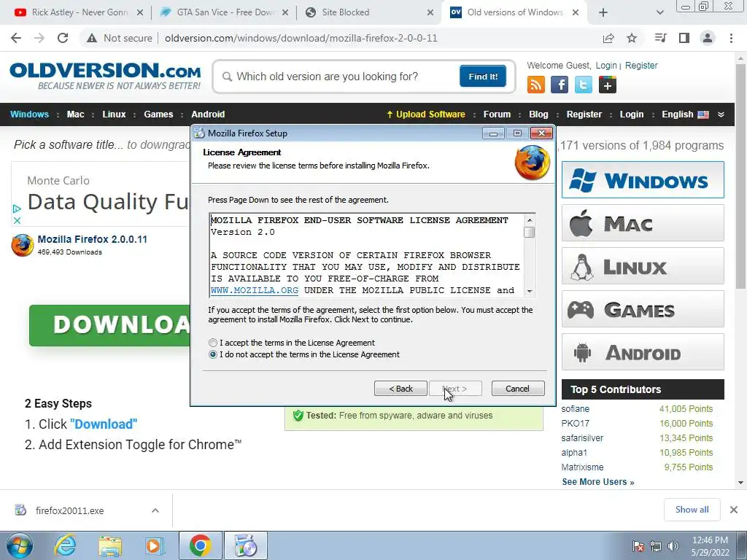This screenshot has height=560, width=747.
Task: Click the Twitter icon
Action: point(584,85)
